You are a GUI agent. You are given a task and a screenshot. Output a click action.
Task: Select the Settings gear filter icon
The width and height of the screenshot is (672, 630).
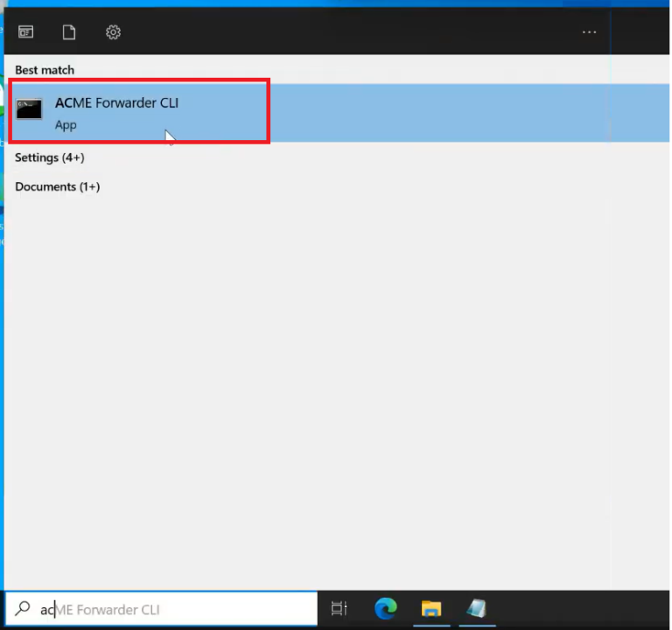coord(113,32)
